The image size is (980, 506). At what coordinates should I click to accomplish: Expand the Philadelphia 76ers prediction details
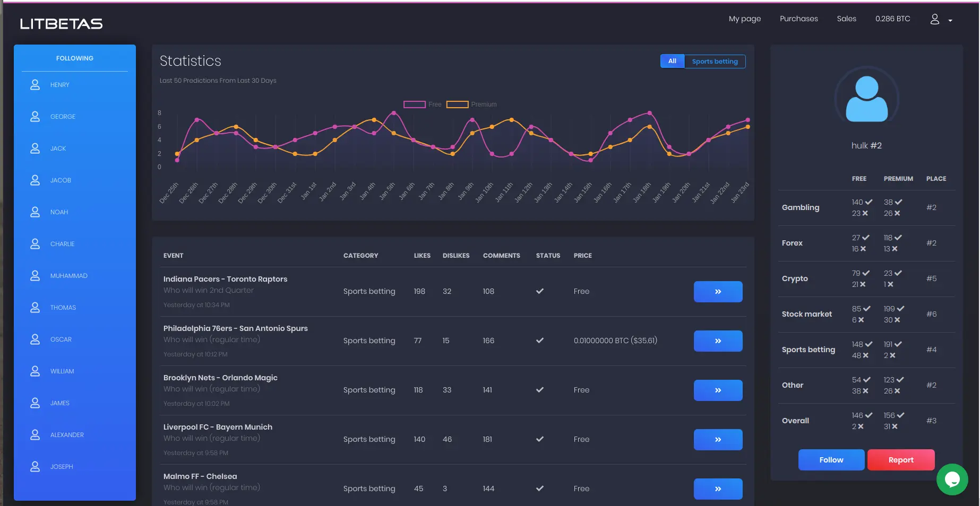(718, 341)
